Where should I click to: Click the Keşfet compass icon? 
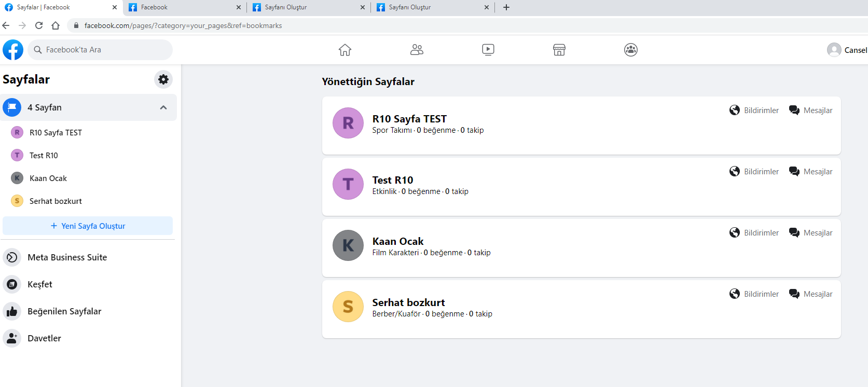pyautogui.click(x=12, y=284)
